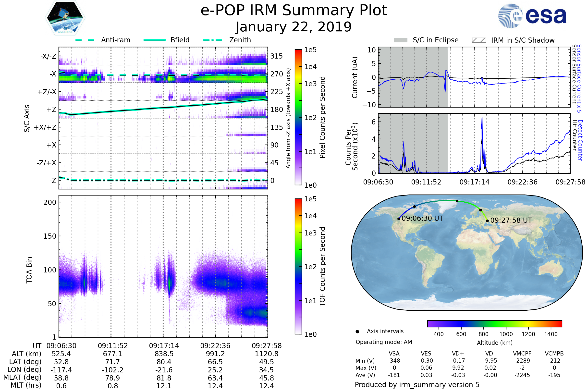Click the Altitude (km) horizontal colorbar
Screen dimensions: 588x392
click(495, 324)
